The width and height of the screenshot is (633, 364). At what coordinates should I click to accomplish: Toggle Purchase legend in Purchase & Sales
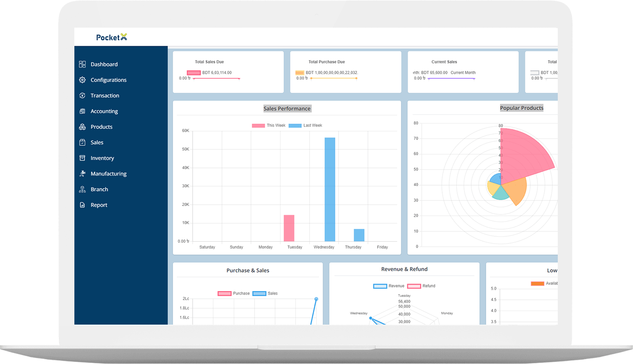pos(234,293)
